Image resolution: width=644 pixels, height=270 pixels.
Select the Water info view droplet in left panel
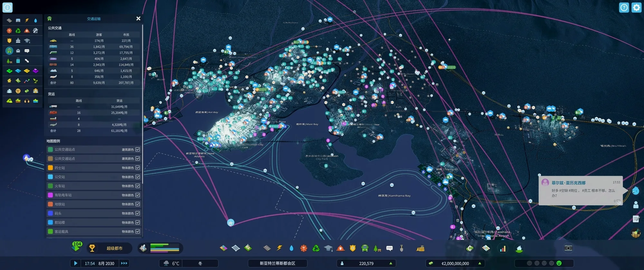click(x=35, y=20)
